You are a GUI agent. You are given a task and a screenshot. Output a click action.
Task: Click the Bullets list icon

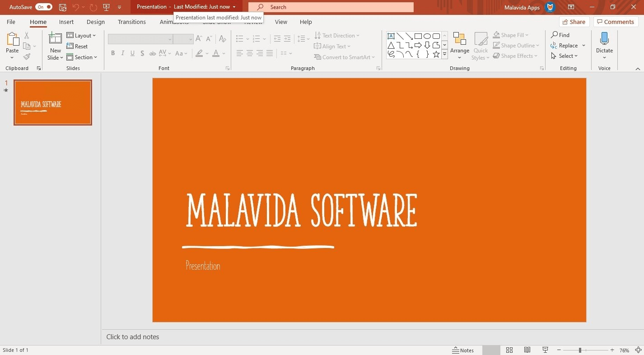[x=240, y=39]
